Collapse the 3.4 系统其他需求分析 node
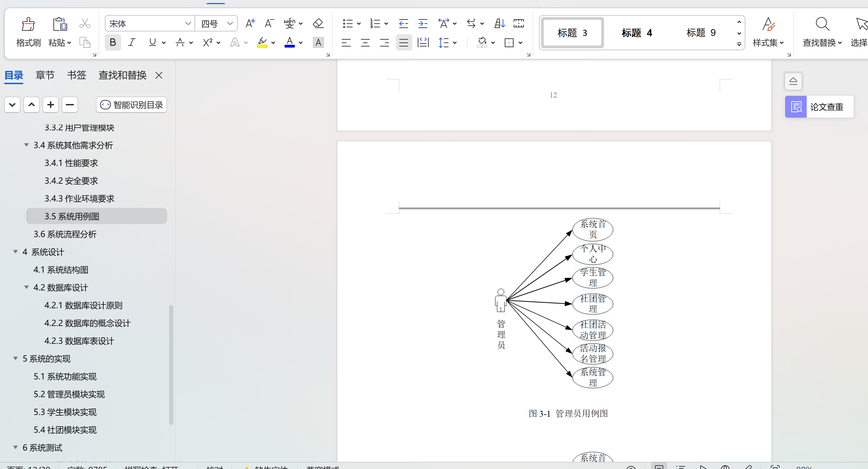Image resolution: width=868 pixels, height=469 pixels. click(x=26, y=145)
